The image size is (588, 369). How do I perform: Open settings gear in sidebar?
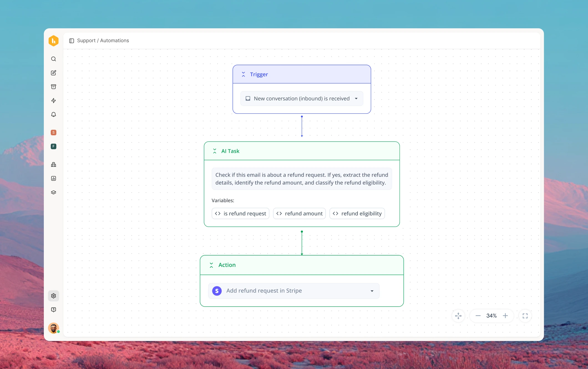54,296
